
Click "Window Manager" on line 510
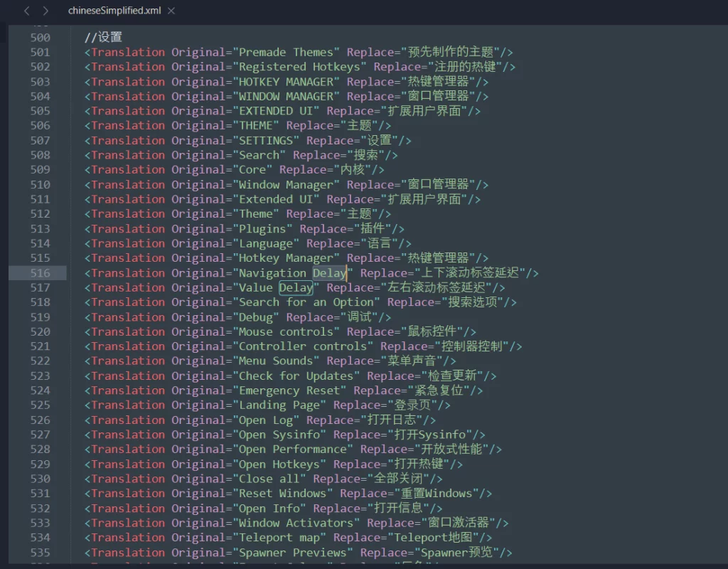[x=286, y=184]
